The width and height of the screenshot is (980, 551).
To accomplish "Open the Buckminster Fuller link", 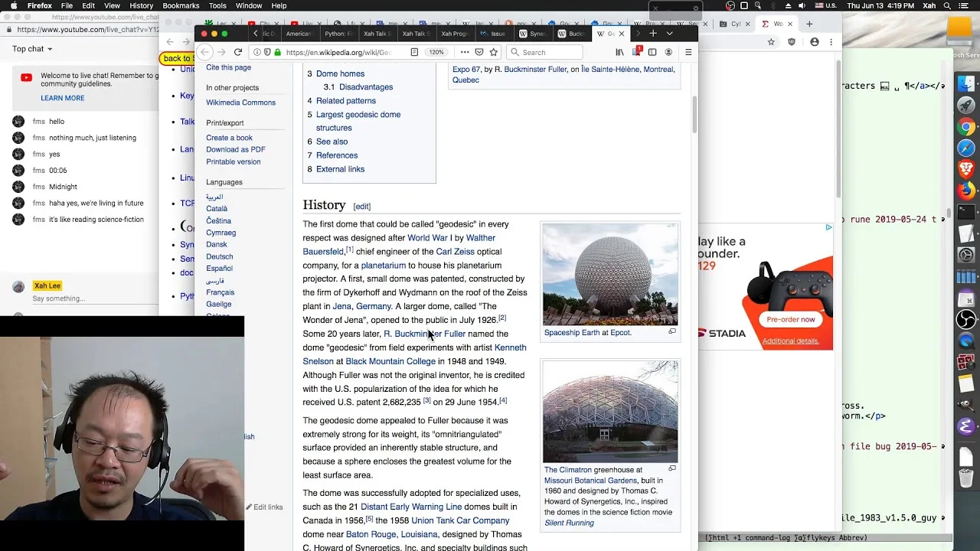I will [424, 334].
